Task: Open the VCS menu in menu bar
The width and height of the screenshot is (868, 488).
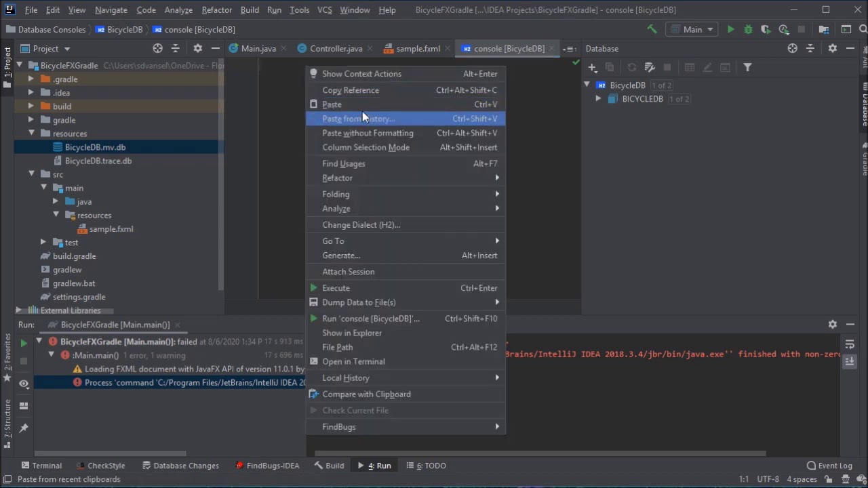Action: 324,10
